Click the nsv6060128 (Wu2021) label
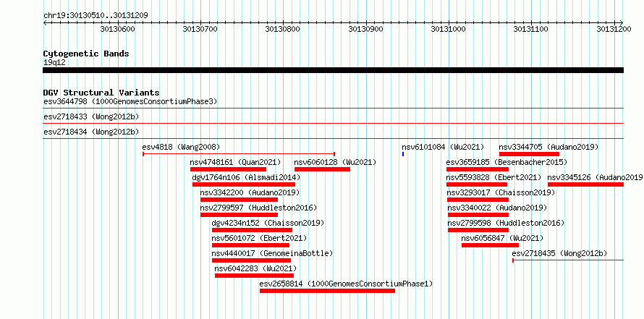Image resolution: width=644 pixels, height=319 pixels. [x=335, y=162]
